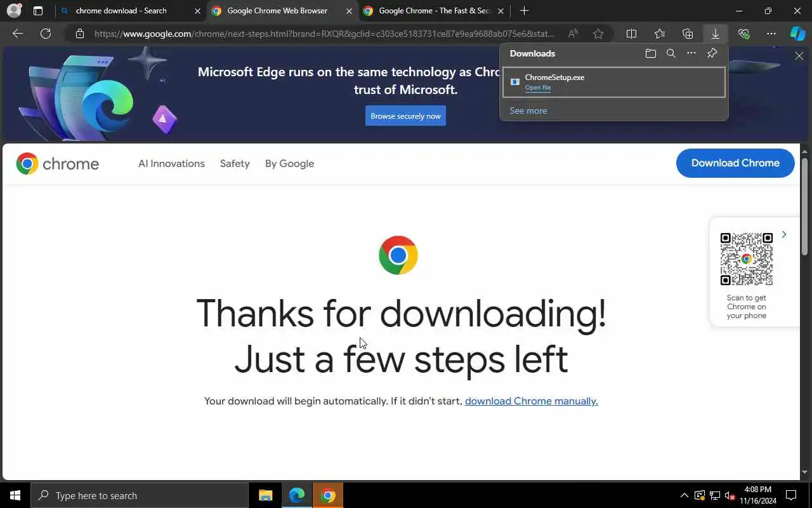The width and height of the screenshot is (812, 508).
Task: Go back to the previous page
Action: [x=18, y=34]
